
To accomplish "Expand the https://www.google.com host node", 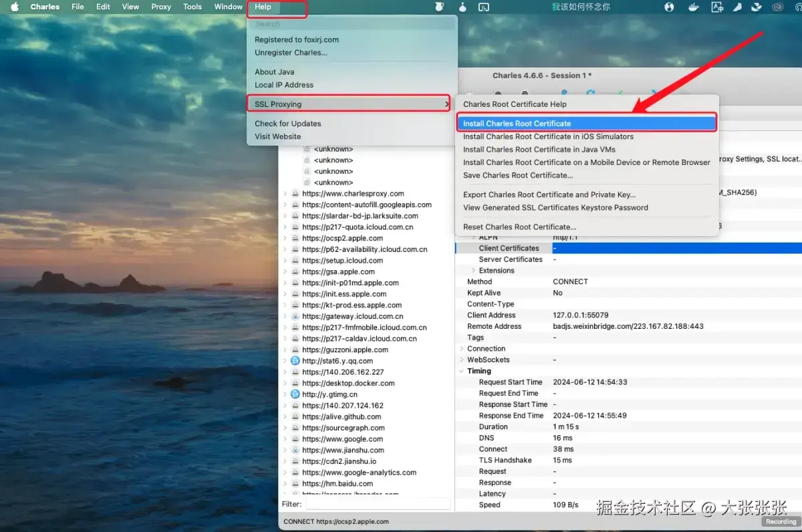I will tap(285, 439).
